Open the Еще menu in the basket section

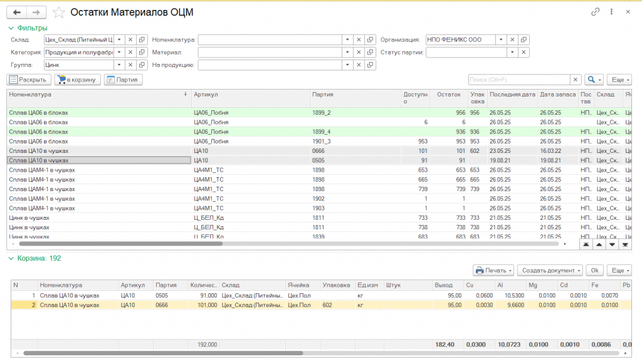[619, 271]
